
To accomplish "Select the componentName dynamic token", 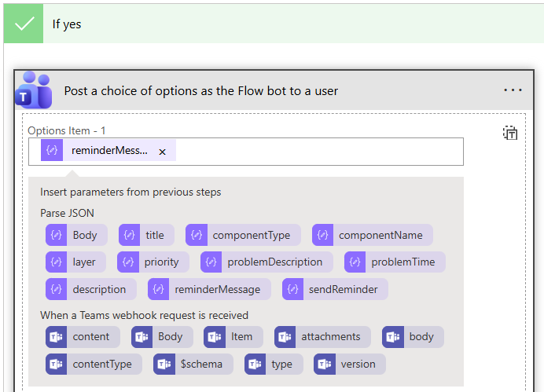I will click(372, 235).
